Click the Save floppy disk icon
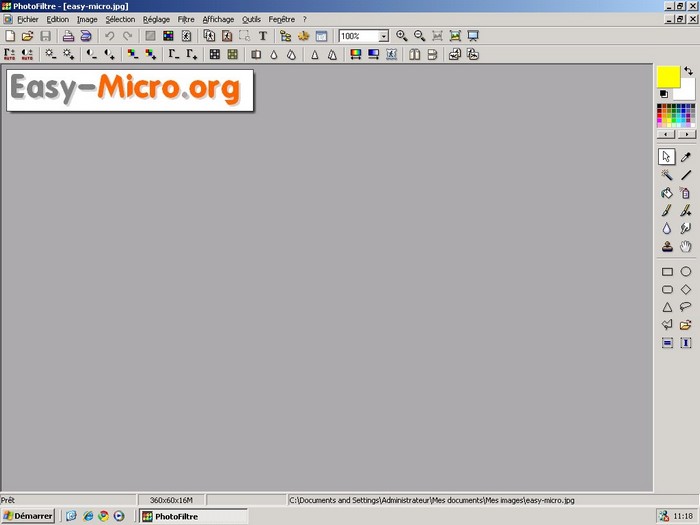 [x=46, y=36]
